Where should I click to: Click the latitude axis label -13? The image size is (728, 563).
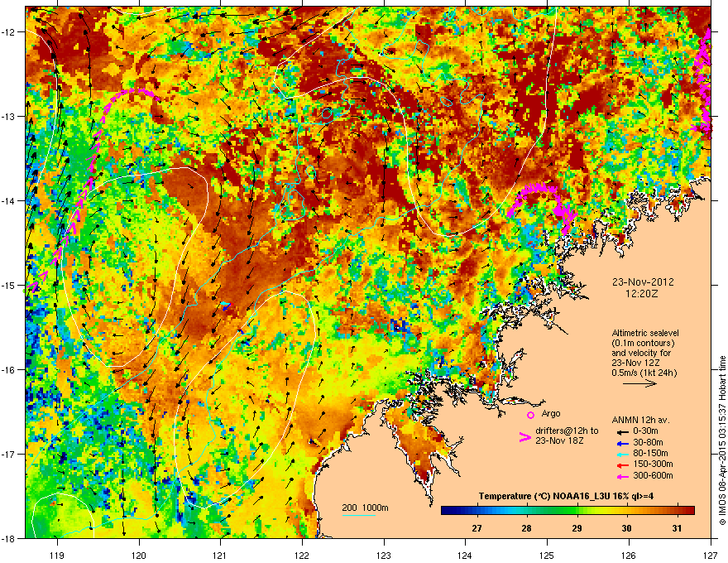pyautogui.click(x=9, y=116)
